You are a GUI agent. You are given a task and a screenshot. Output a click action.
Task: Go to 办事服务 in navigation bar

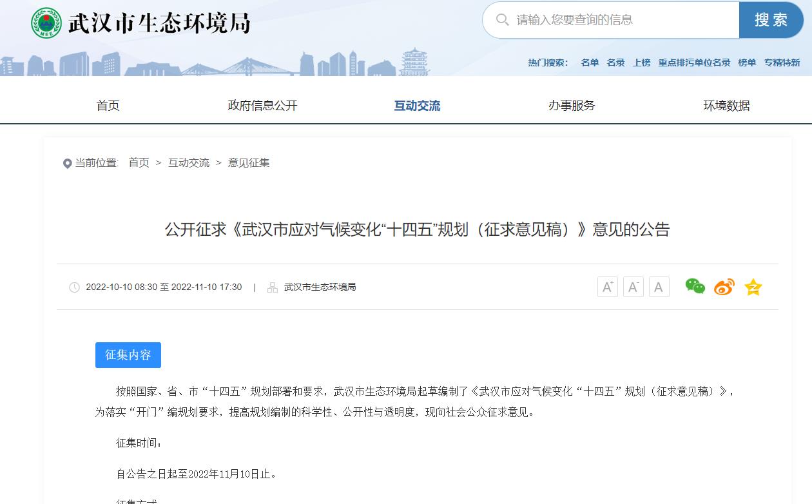tap(572, 106)
